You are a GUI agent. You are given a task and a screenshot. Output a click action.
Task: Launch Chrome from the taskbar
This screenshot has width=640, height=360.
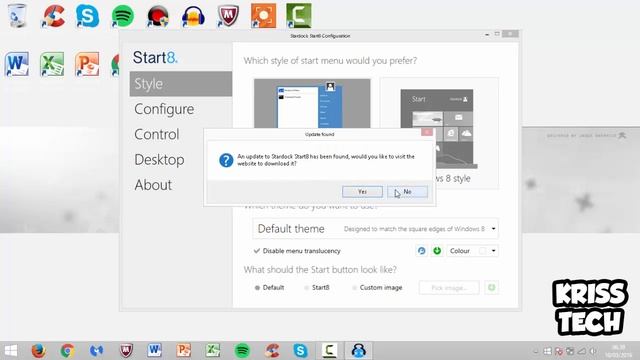(x=67, y=351)
